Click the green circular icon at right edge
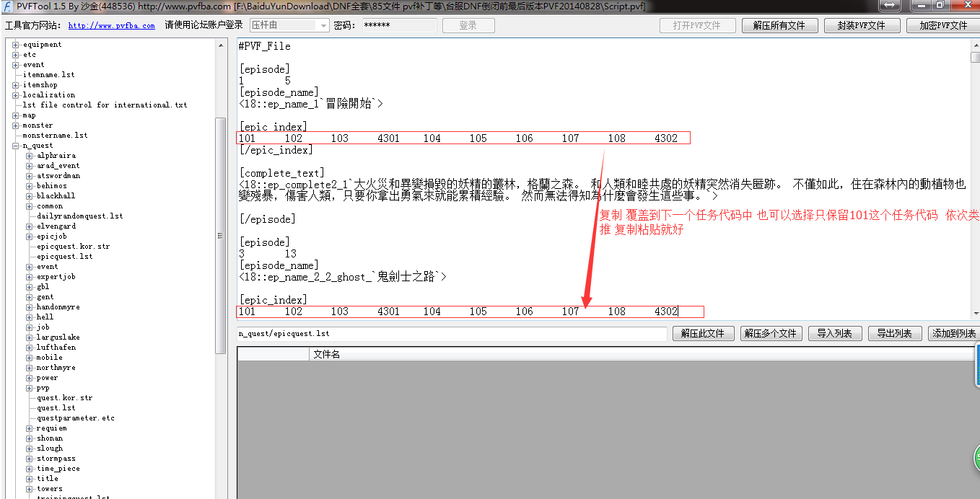 tap(976, 457)
